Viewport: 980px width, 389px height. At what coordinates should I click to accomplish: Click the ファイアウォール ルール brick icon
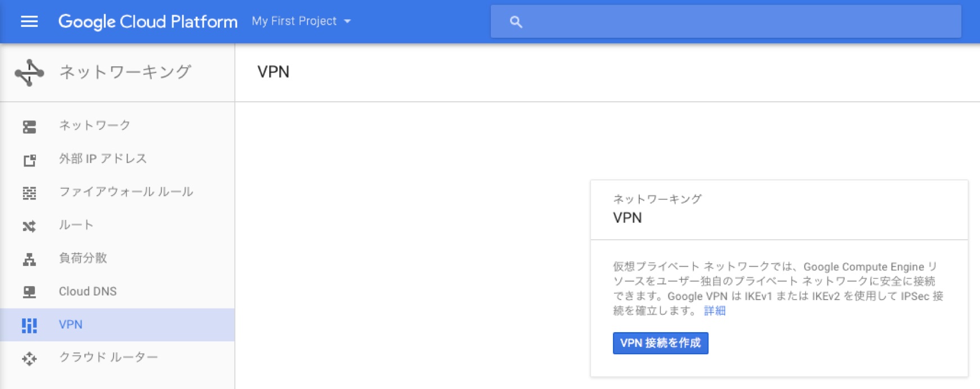[29, 193]
